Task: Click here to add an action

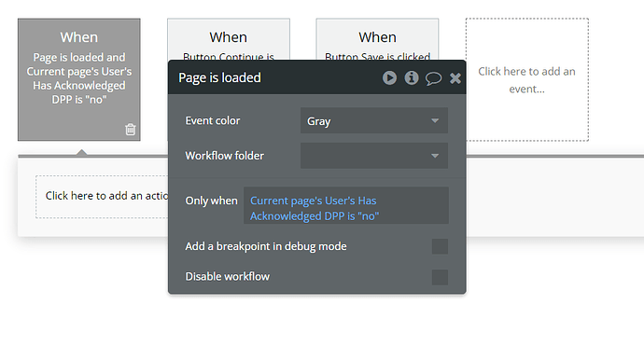Action: pos(102,197)
